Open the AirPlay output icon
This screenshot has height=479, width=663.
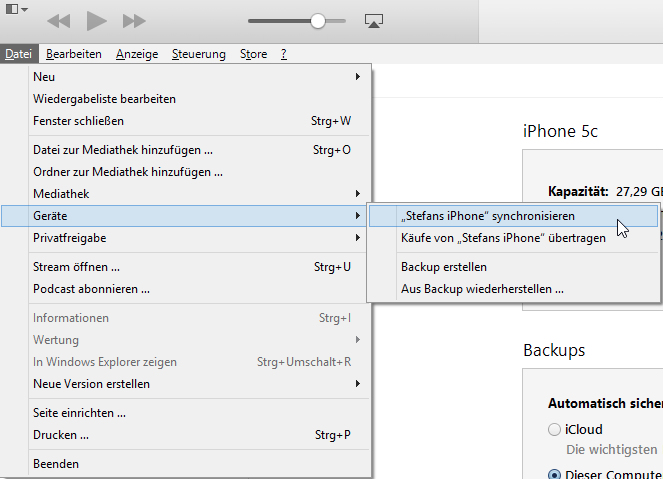374,21
